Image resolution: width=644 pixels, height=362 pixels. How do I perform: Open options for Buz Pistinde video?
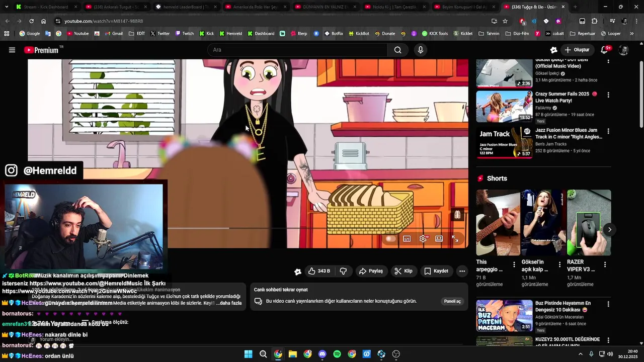coord(608,304)
